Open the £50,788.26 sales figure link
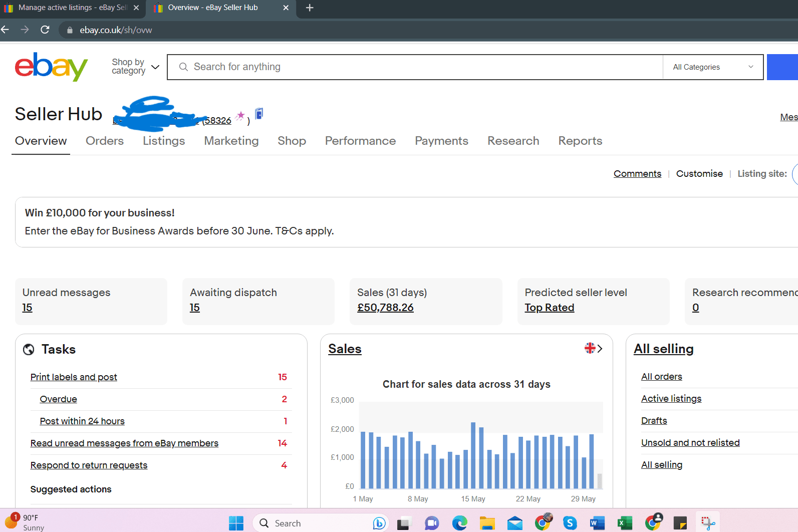Viewport: 798px width, 532px height. 385,307
